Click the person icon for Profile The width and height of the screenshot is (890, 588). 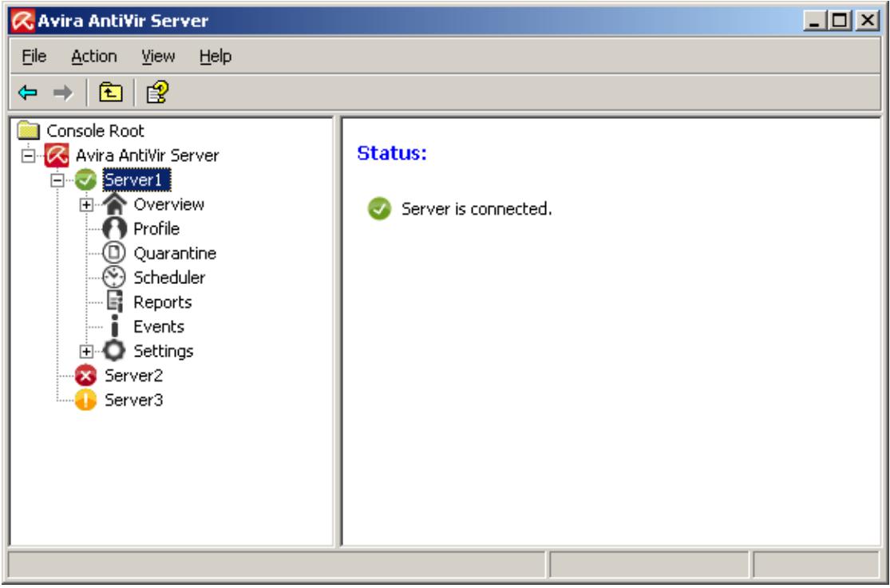pyautogui.click(x=114, y=229)
